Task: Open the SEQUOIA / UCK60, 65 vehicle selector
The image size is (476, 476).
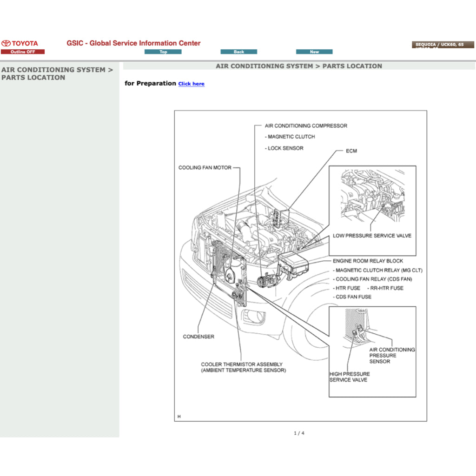Action: pos(442,45)
